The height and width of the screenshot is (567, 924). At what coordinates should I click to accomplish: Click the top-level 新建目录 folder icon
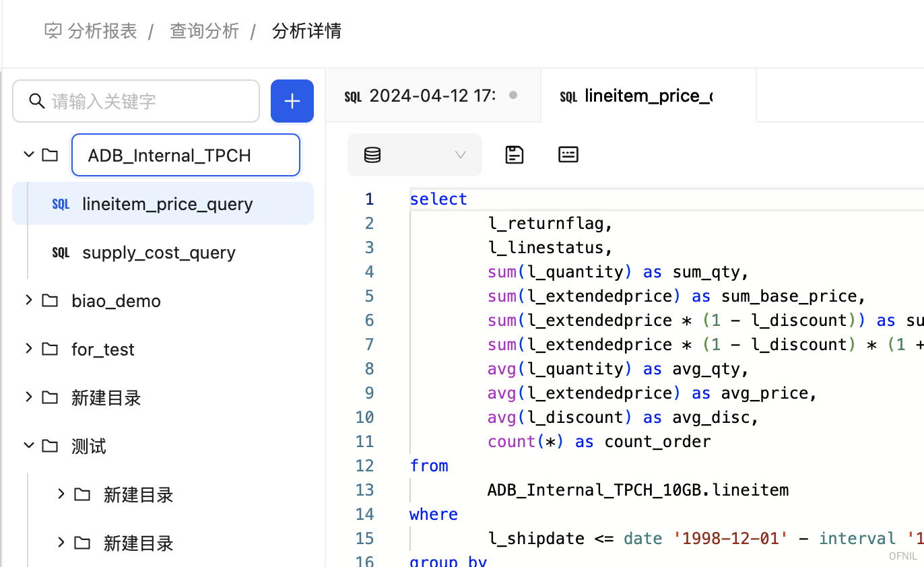[x=50, y=397]
